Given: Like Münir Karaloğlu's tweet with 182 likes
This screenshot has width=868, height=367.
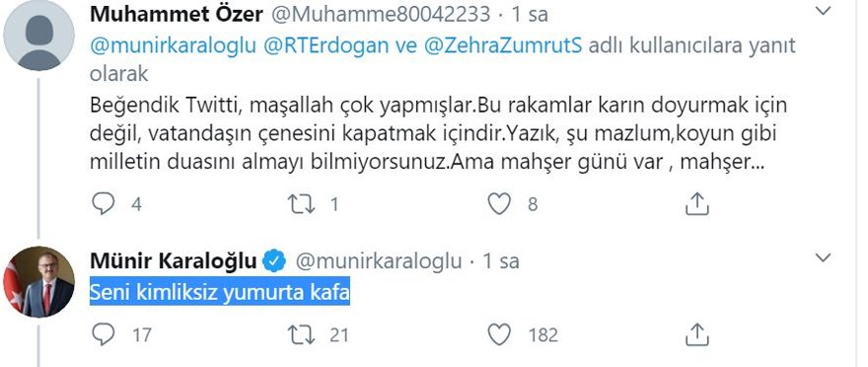Looking at the screenshot, I should pyautogui.click(x=499, y=334).
